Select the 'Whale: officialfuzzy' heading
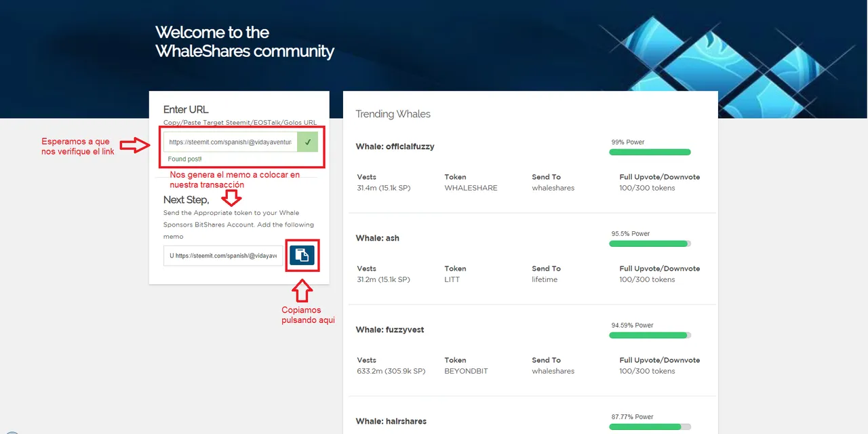 coord(395,146)
